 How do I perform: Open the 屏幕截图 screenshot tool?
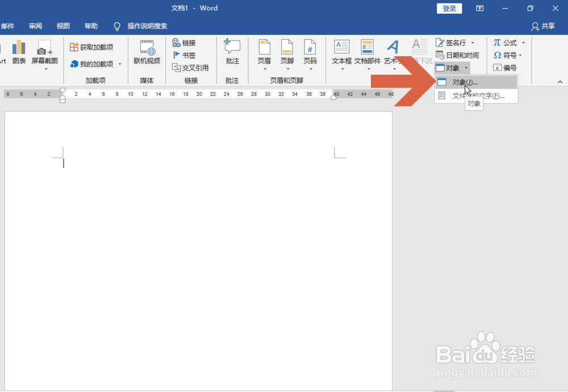click(x=44, y=52)
